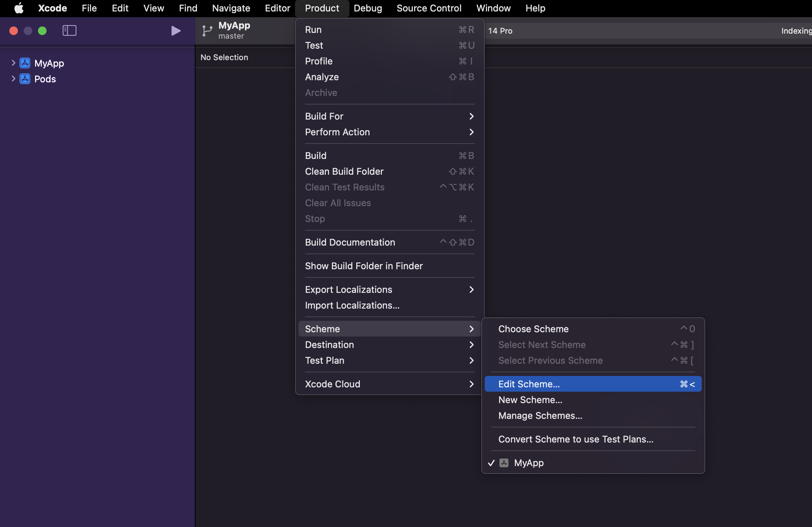Choose New Scheme… from submenu
Screen dimensions: 812x527
tap(593, 400)
